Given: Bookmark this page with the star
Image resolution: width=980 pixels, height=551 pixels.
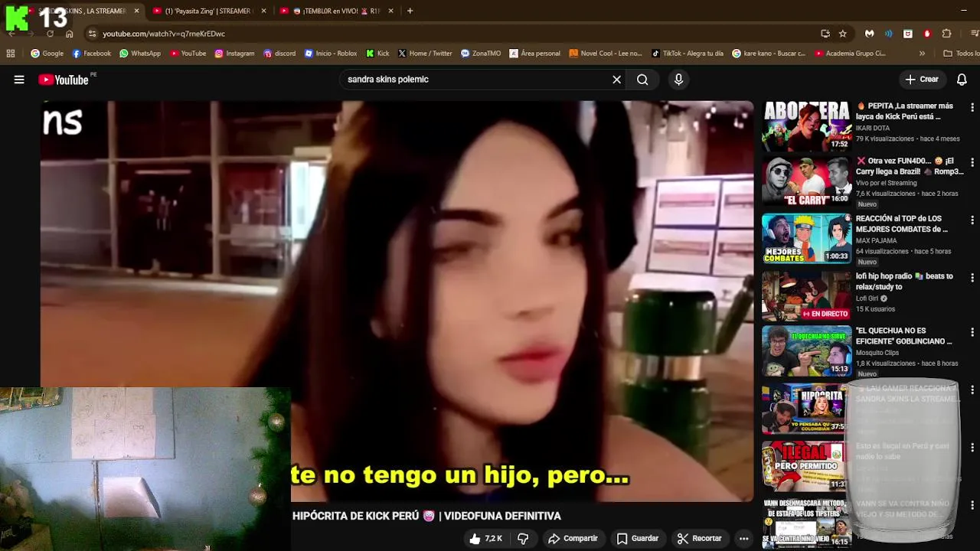Looking at the screenshot, I should point(843,34).
